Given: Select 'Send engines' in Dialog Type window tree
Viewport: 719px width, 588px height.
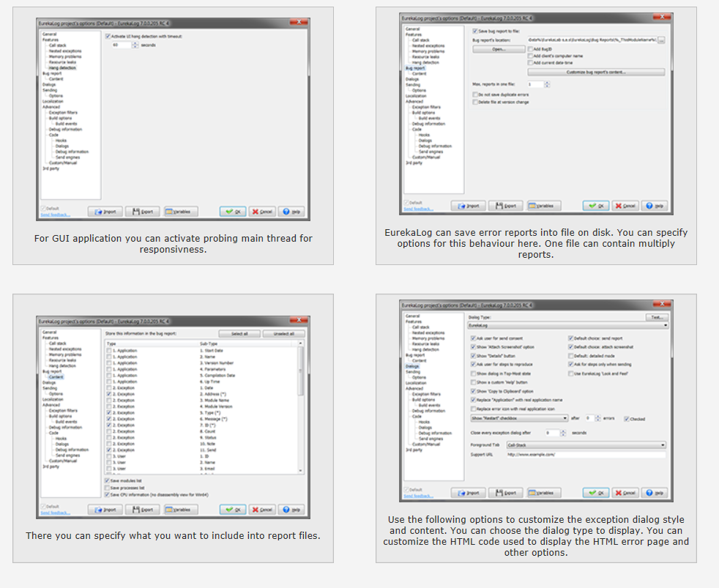Looking at the screenshot, I should (x=431, y=439).
